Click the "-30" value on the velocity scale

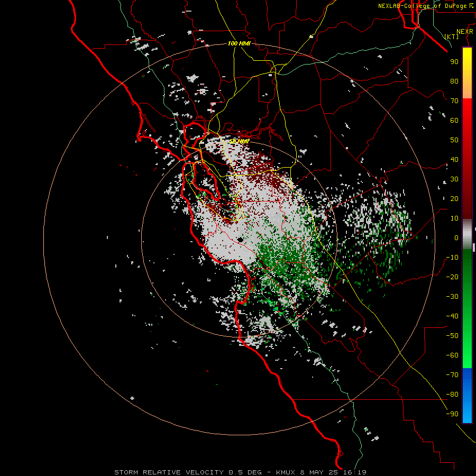pyautogui.click(x=452, y=297)
